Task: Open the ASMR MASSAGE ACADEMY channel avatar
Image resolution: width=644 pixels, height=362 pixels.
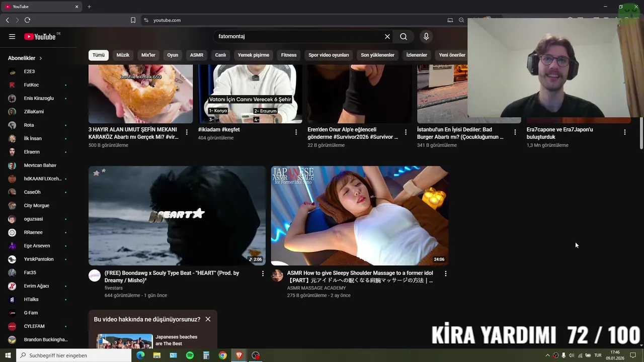Action: click(277, 276)
